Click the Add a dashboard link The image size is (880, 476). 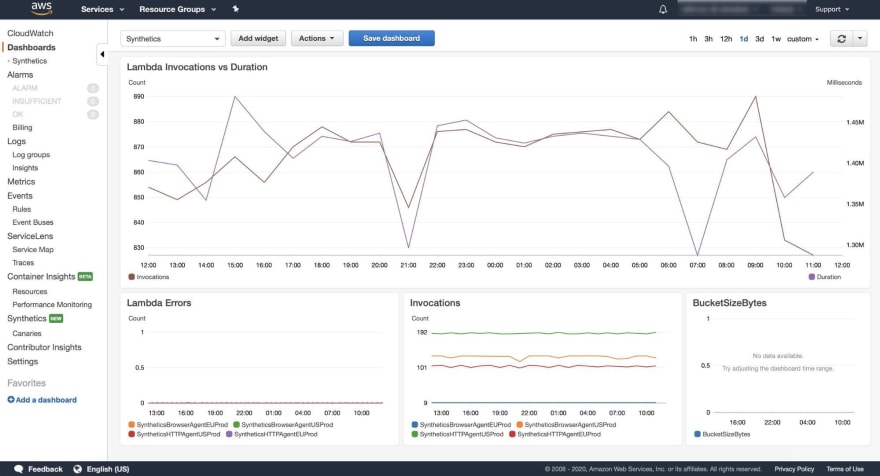click(46, 400)
